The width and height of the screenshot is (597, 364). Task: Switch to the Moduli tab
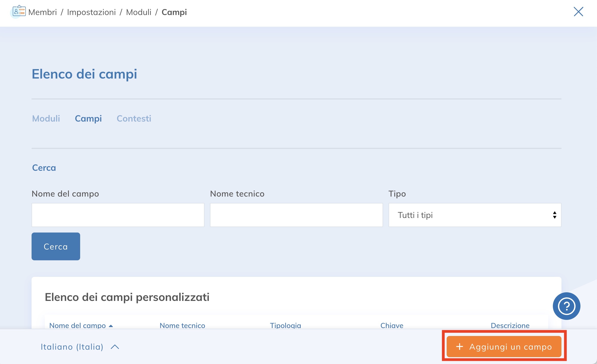[46, 118]
